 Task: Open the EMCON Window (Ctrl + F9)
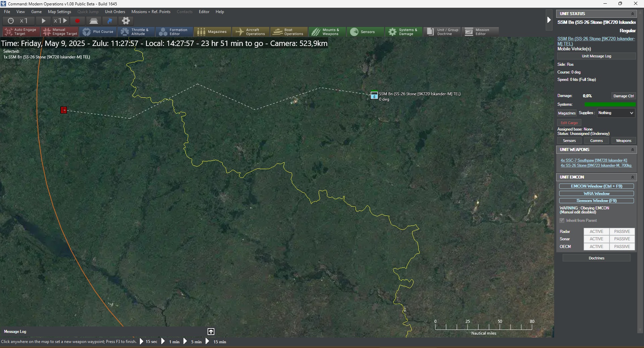(x=596, y=186)
